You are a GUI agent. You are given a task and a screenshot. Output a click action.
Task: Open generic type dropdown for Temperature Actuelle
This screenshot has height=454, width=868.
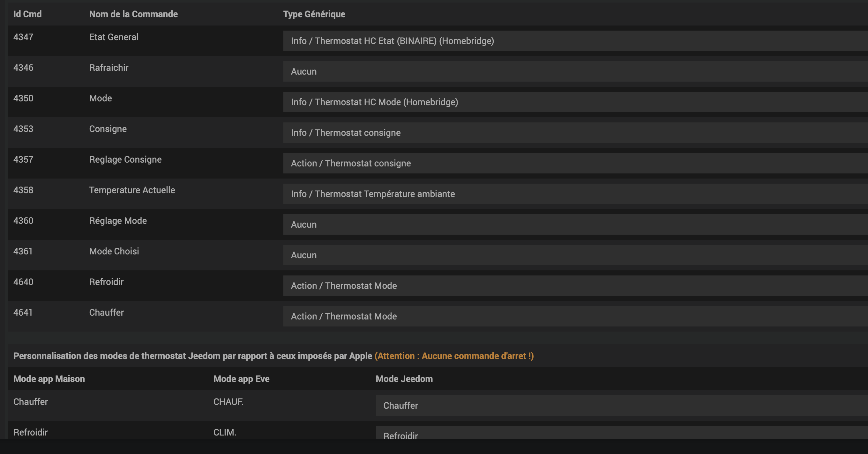575,194
